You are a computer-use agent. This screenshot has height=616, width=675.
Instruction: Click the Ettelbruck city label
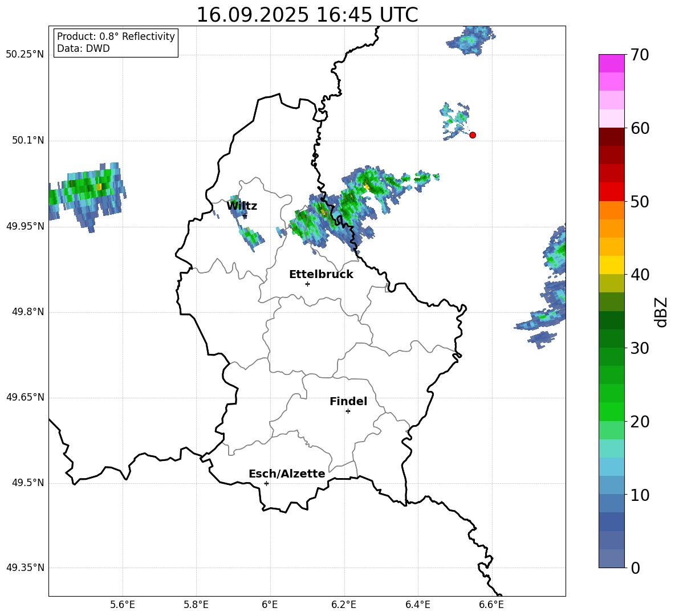tap(321, 275)
